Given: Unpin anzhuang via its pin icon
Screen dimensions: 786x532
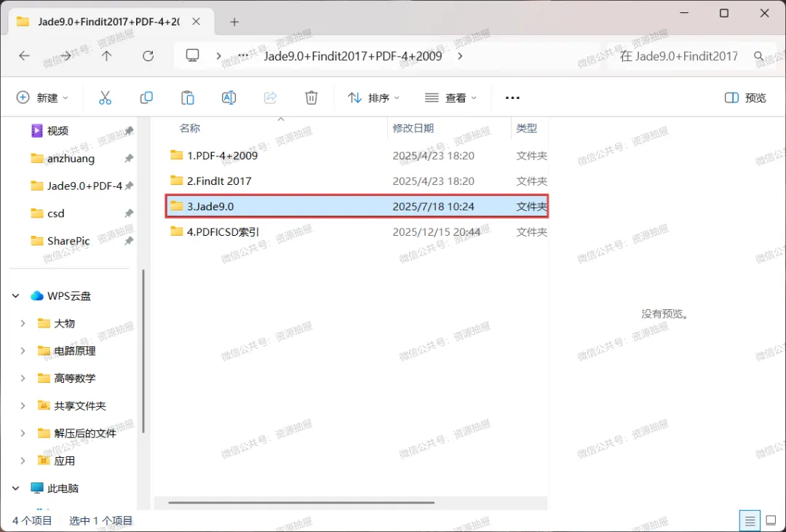Looking at the screenshot, I should point(129,159).
